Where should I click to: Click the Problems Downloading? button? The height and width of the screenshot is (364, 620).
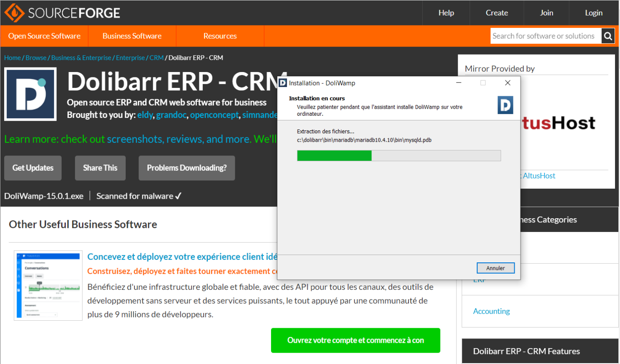(x=187, y=168)
